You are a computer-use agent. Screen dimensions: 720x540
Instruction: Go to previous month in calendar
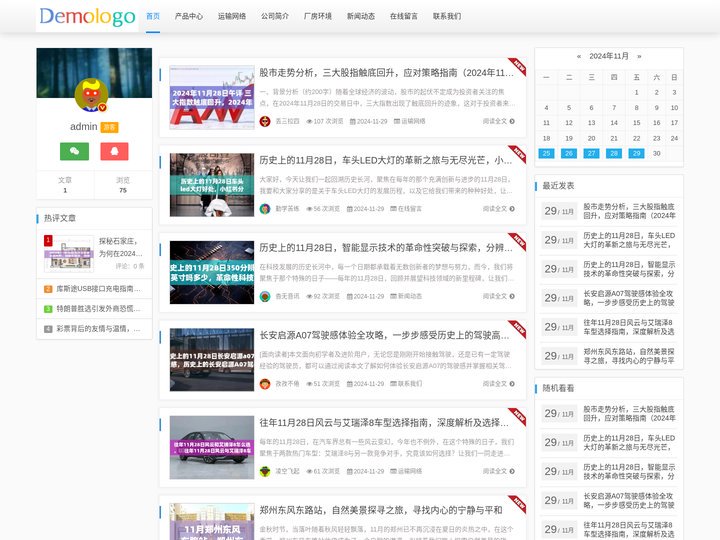tap(579, 56)
